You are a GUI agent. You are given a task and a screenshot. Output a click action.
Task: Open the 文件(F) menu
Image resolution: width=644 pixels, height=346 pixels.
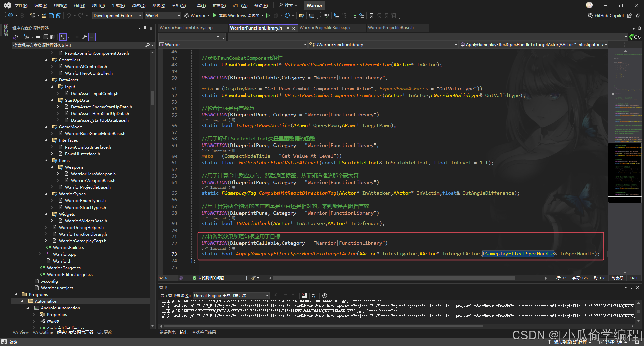tap(21, 5)
